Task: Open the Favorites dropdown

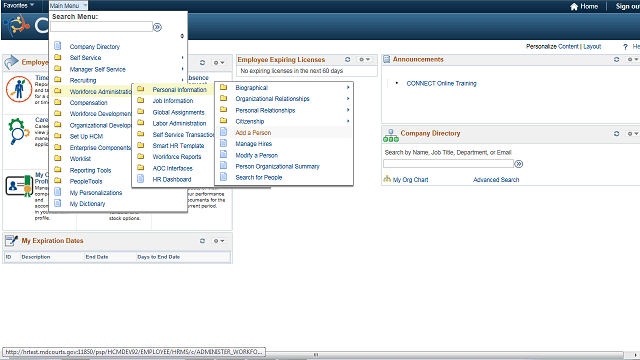Action: [18, 5]
